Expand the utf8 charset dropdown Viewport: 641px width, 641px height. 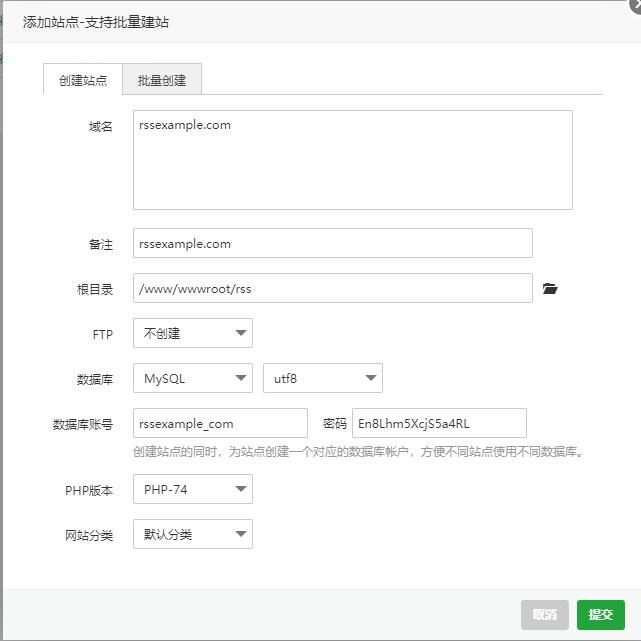coord(322,379)
